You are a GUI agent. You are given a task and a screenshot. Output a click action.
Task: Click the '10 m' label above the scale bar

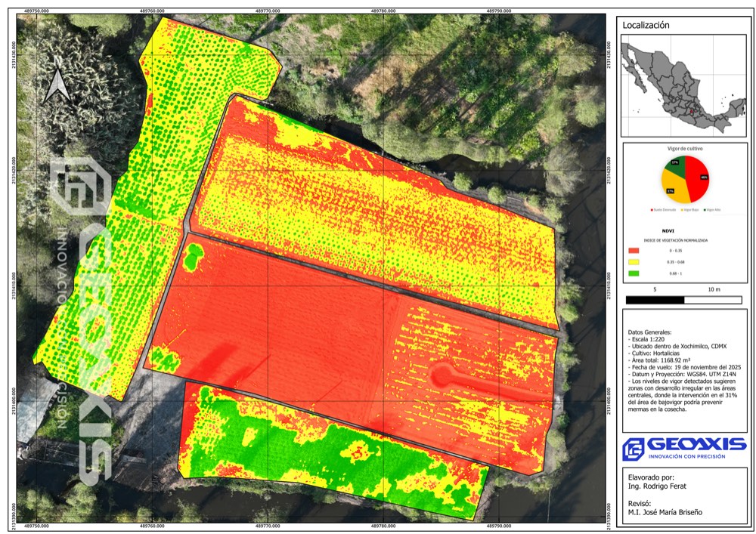(x=714, y=289)
